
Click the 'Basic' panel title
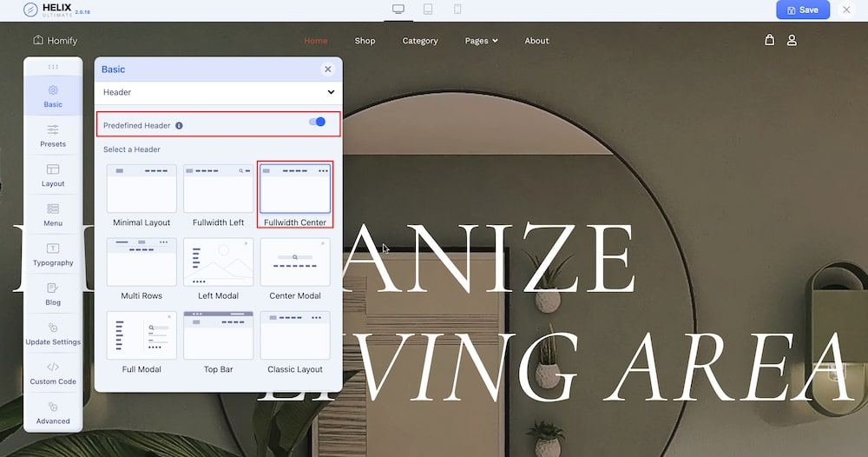pos(113,70)
